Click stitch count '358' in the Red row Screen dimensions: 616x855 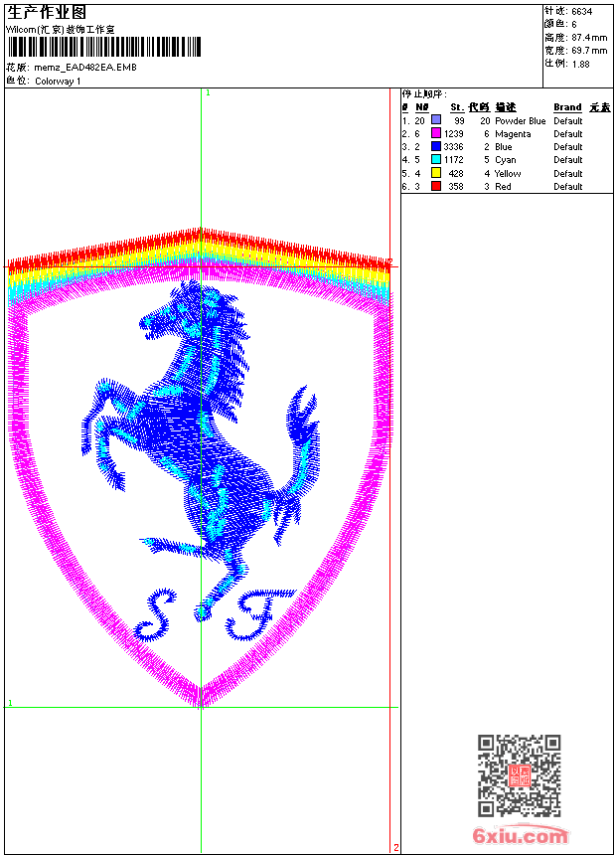(x=456, y=187)
